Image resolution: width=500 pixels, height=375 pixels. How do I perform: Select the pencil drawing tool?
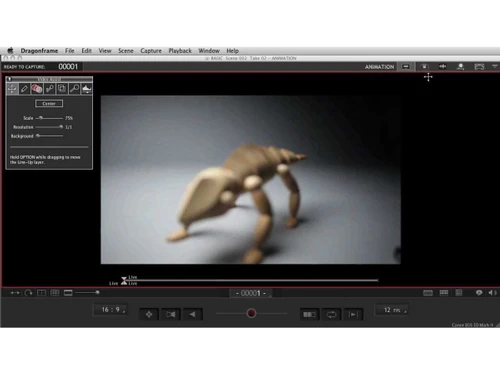click(x=24, y=89)
